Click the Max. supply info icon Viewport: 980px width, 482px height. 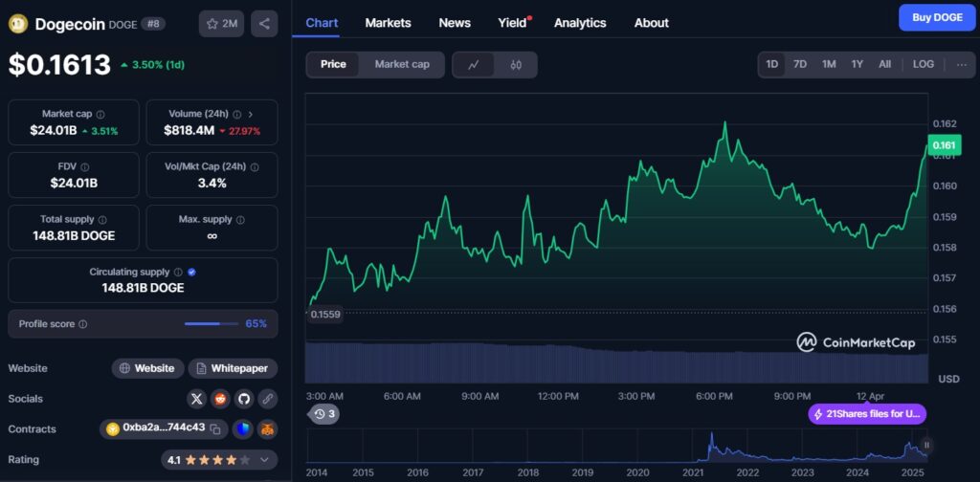pyautogui.click(x=240, y=220)
